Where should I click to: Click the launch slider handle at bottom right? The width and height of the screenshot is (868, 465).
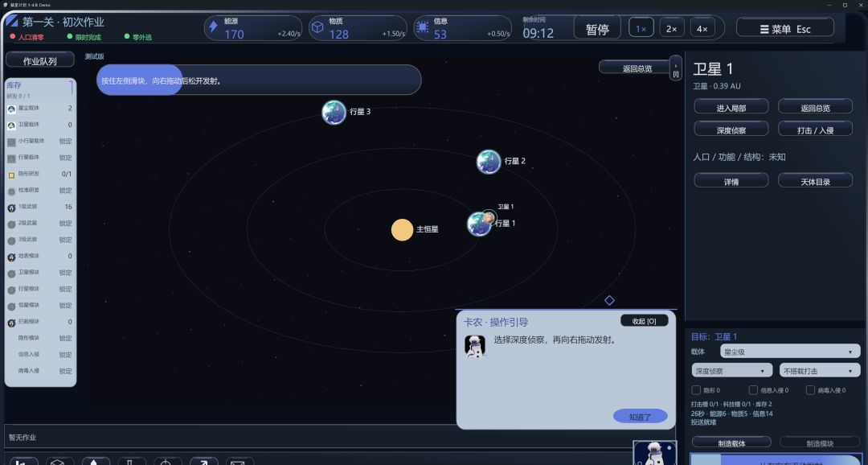point(705,460)
